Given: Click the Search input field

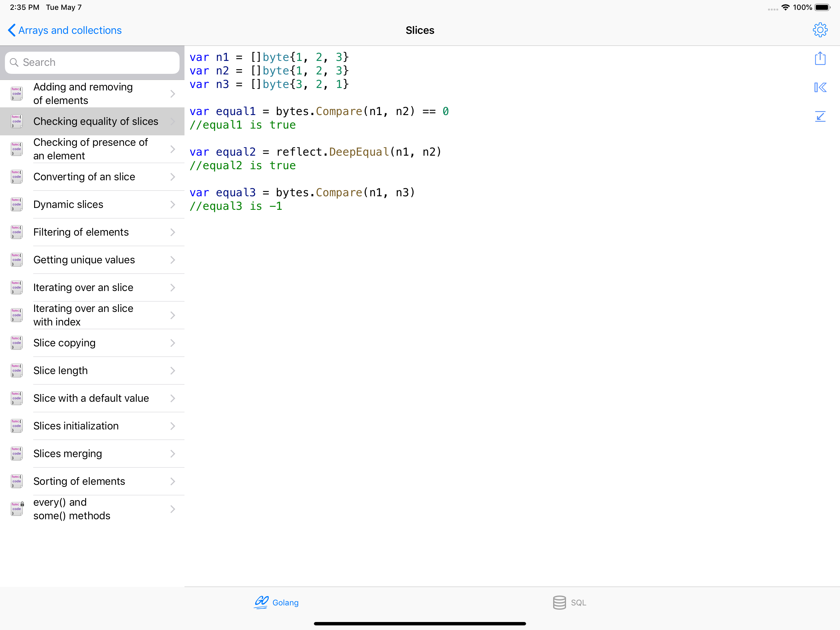Looking at the screenshot, I should tap(92, 62).
